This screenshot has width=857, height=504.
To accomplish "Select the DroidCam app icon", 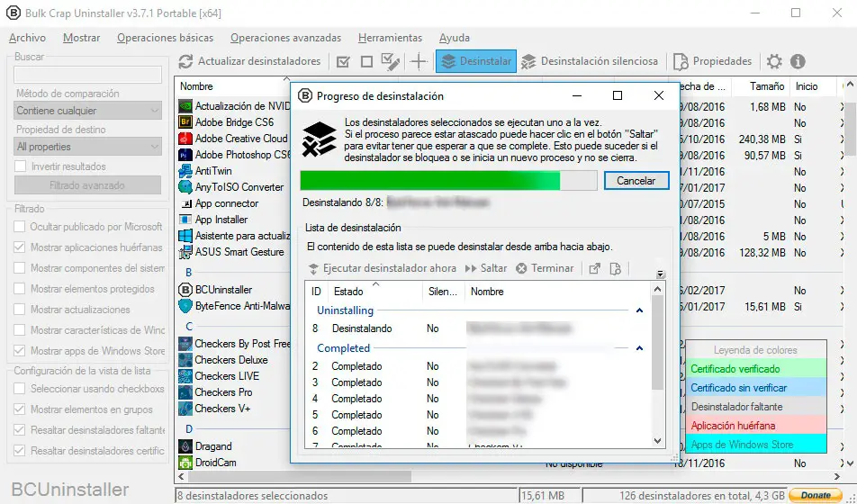I will (x=185, y=463).
